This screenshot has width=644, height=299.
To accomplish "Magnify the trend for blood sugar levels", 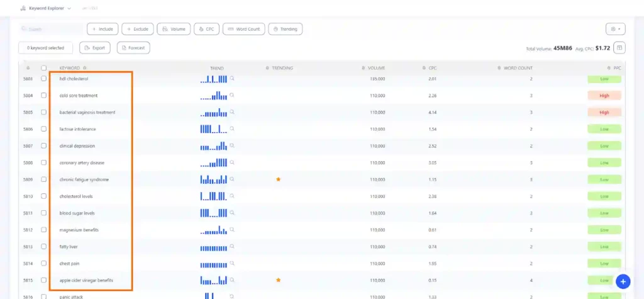I will (232, 213).
